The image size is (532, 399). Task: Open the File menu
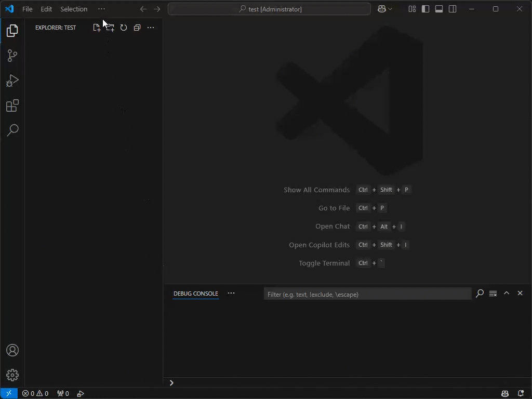(27, 9)
